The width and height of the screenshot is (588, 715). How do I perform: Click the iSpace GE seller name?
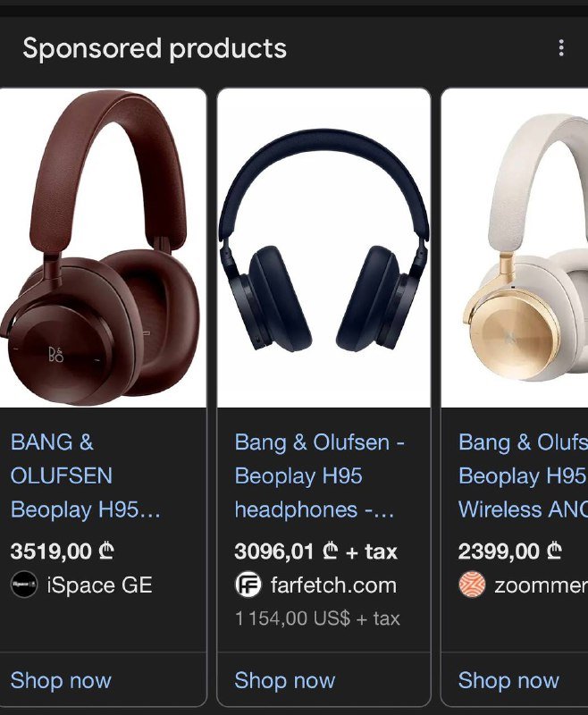[99, 585]
